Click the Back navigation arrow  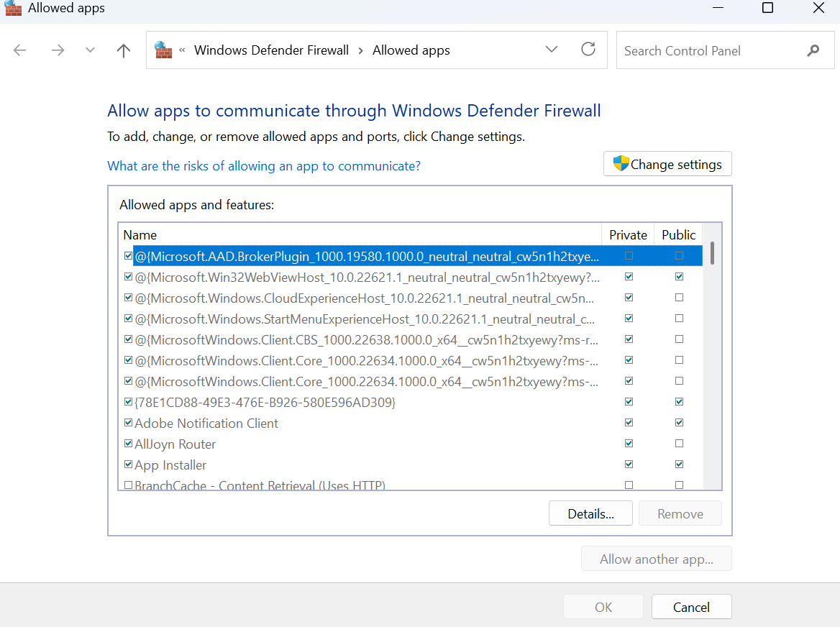tap(20, 50)
